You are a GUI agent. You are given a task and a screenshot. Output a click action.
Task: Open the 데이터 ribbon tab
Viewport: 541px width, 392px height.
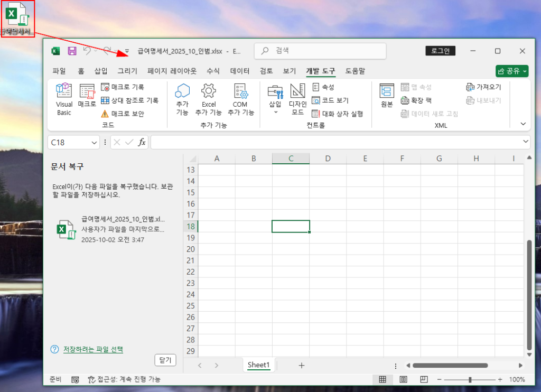pos(240,71)
